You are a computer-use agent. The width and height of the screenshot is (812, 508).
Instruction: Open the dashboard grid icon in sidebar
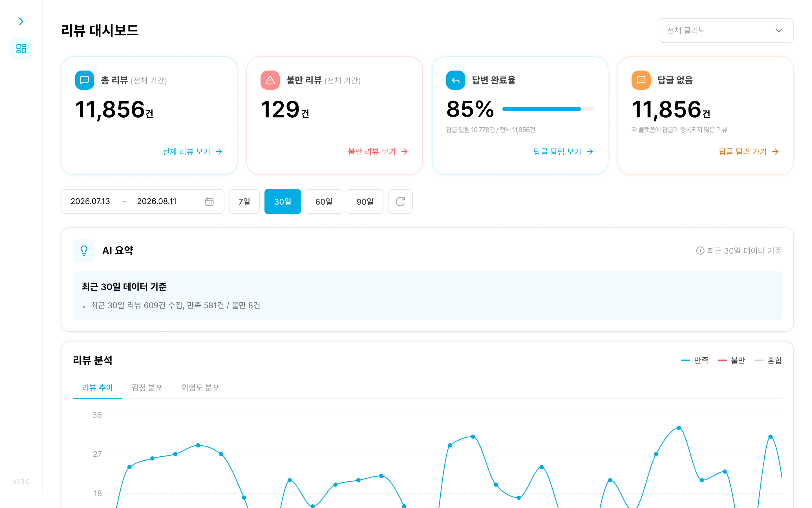point(21,48)
